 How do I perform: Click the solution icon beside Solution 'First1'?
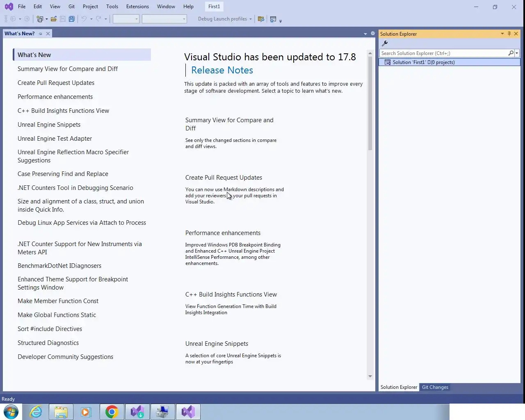[387, 62]
